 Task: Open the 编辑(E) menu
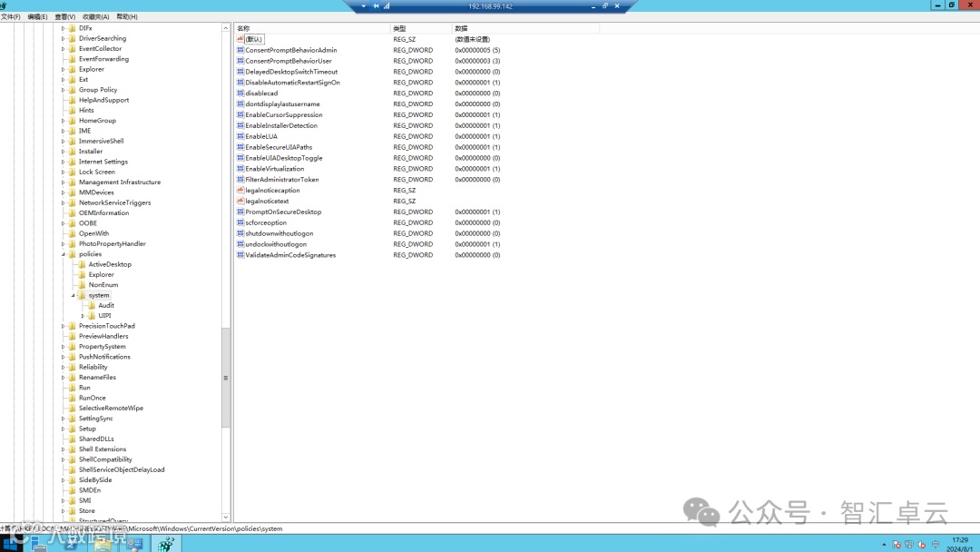(x=37, y=17)
